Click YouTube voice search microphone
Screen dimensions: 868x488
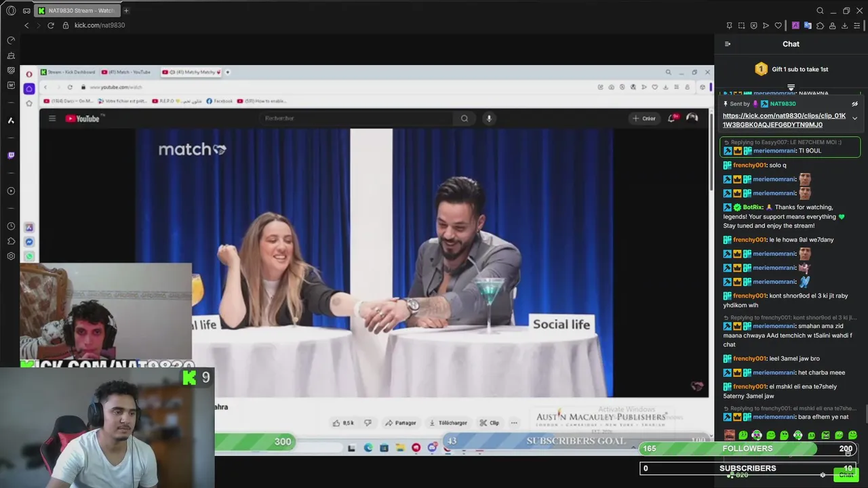pyautogui.click(x=488, y=119)
